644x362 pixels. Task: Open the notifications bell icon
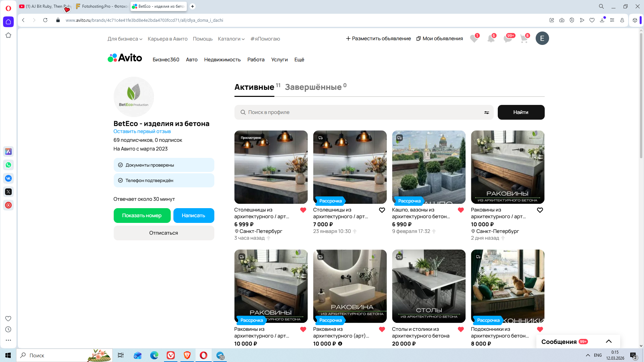(x=491, y=39)
